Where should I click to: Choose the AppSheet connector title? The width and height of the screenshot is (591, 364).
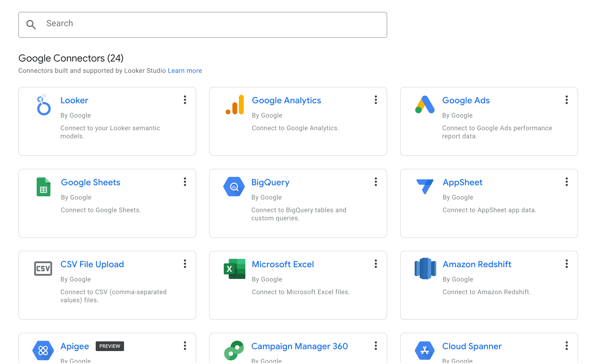(463, 182)
